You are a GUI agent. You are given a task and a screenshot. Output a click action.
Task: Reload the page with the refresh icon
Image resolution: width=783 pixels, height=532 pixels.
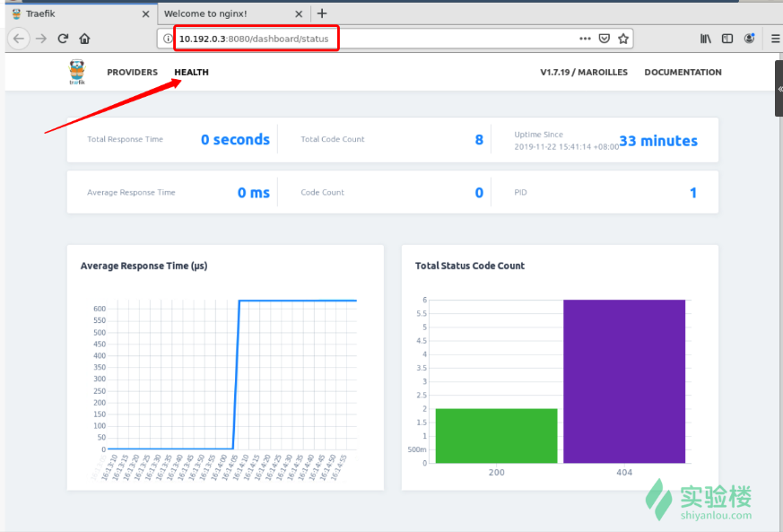pyautogui.click(x=63, y=39)
